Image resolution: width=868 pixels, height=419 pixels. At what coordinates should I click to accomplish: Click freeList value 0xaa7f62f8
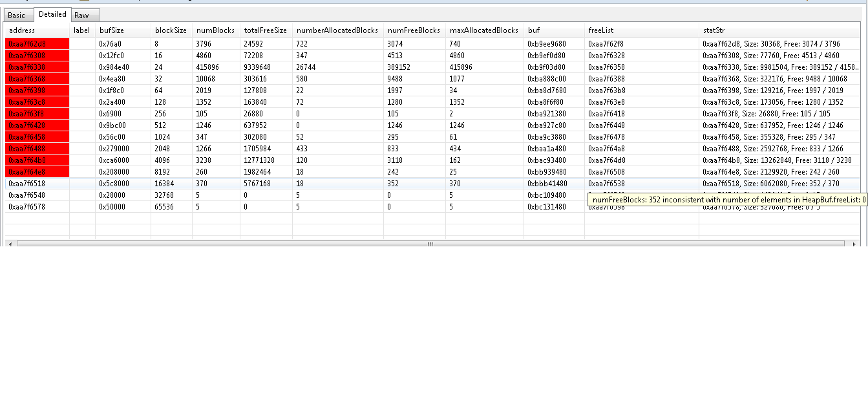pos(606,44)
